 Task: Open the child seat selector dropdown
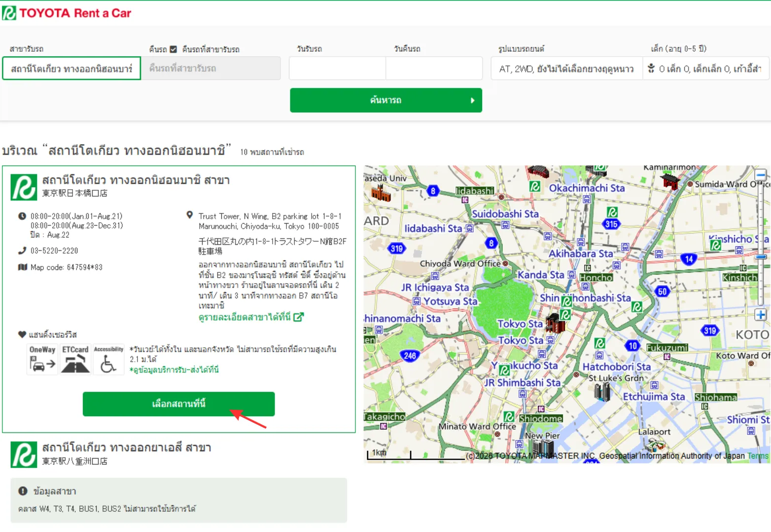(706, 68)
